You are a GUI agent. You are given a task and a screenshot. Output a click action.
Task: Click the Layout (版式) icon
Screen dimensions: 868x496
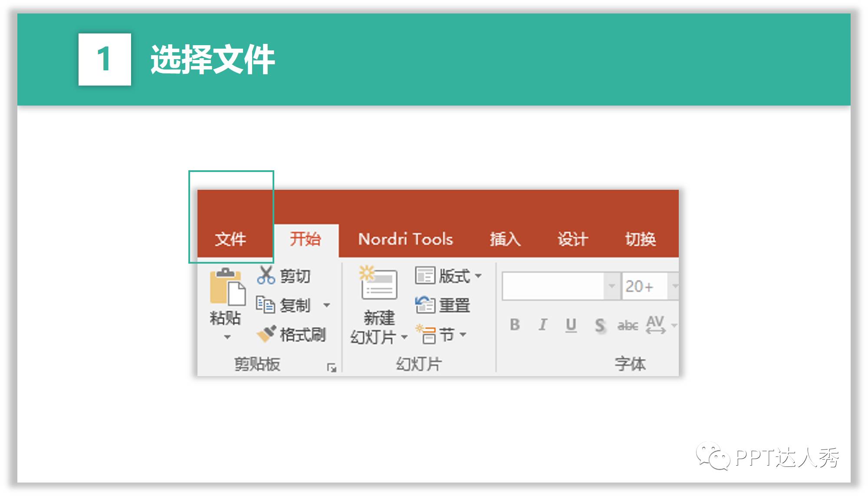point(424,275)
